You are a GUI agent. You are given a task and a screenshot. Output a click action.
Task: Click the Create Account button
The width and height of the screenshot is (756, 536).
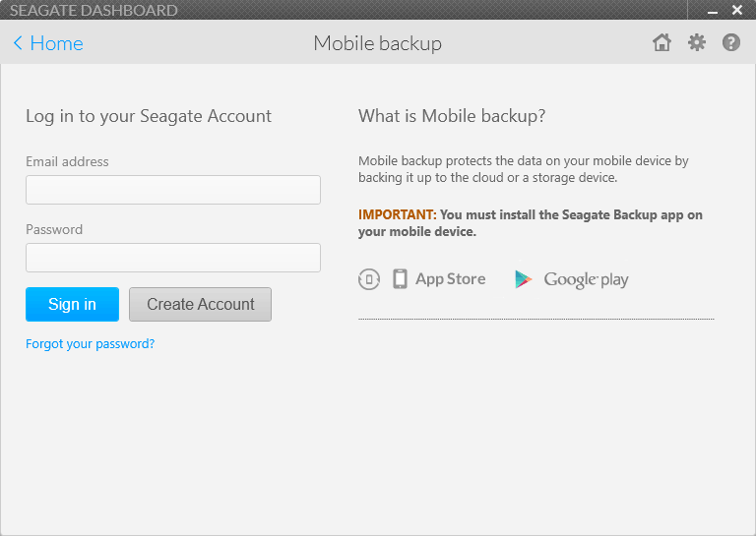coord(200,304)
